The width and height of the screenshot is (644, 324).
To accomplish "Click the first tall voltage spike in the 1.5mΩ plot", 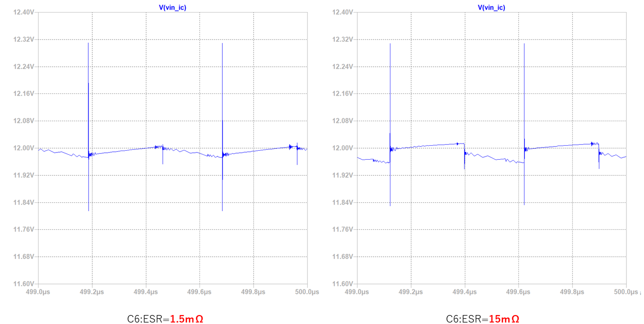I will (88, 97).
